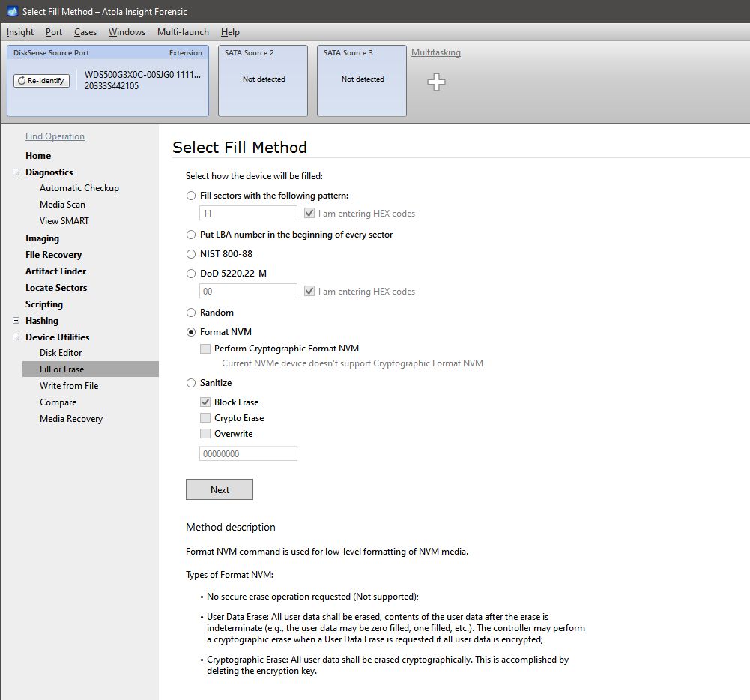Select Fill or Erase in sidebar
Screen dimensions: 750x700
click(91, 369)
